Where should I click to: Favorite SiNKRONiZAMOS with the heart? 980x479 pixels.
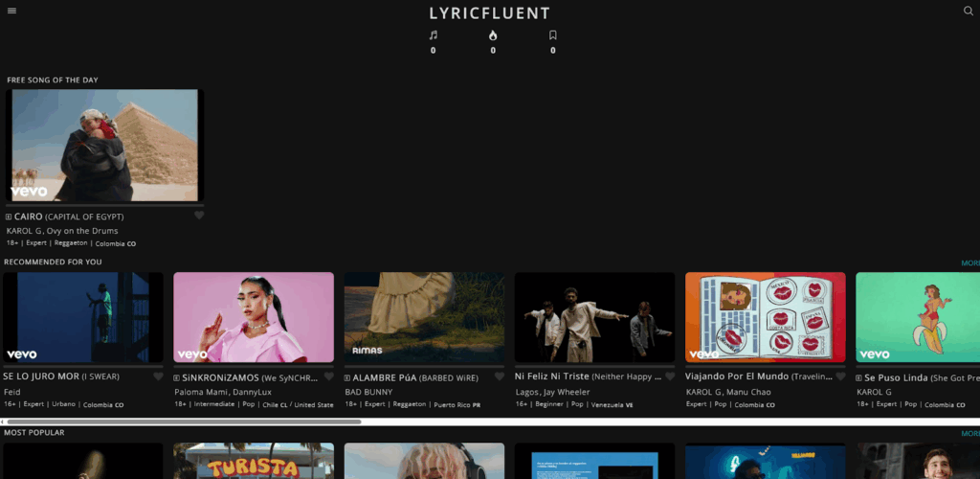pos(329,376)
